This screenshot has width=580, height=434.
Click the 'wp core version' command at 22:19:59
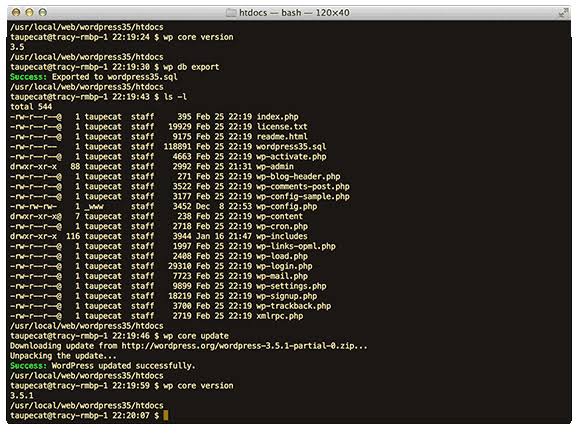tap(198, 386)
